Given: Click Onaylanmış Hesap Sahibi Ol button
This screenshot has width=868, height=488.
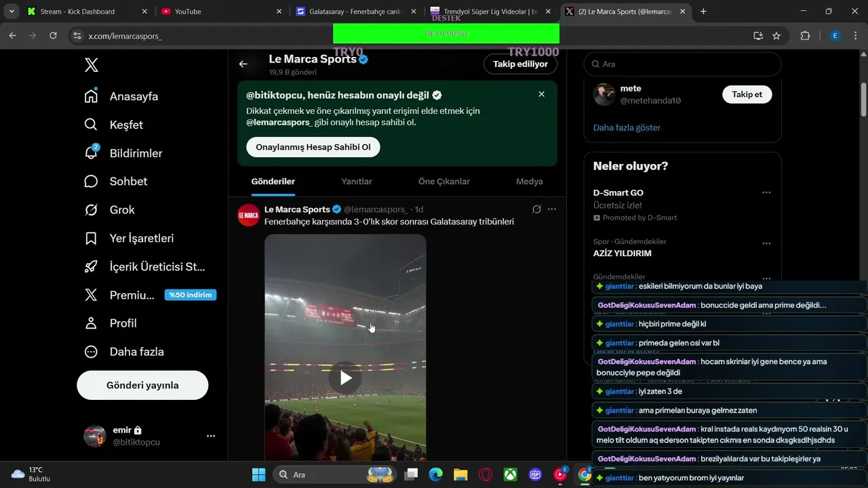Looking at the screenshot, I should pyautogui.click(x=313, y=147).
